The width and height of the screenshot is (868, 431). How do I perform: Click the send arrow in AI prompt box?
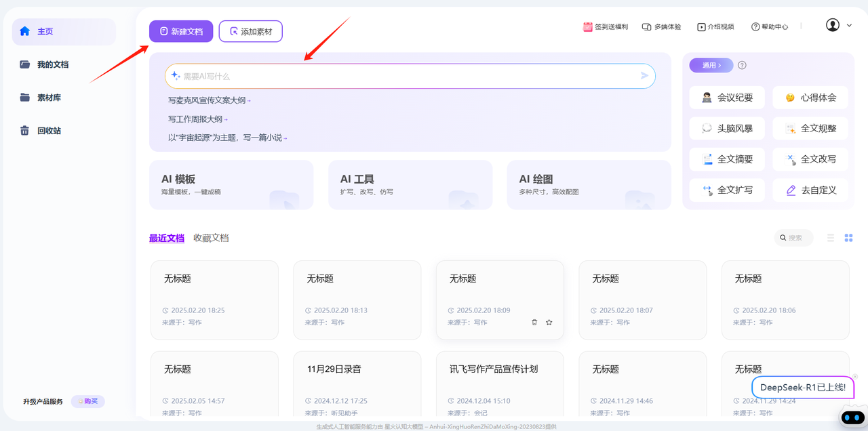pos(644,76)
